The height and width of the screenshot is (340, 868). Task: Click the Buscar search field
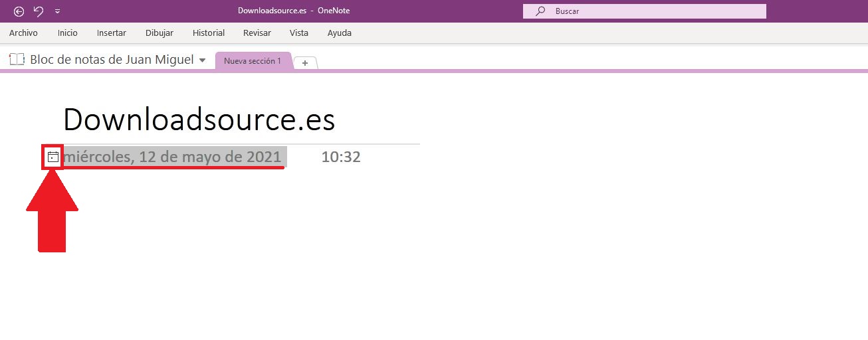tap(645, 11)
